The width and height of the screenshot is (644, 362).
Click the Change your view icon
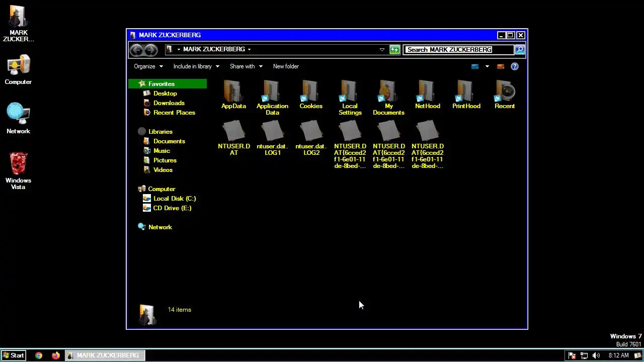click(x=475, y=66)
